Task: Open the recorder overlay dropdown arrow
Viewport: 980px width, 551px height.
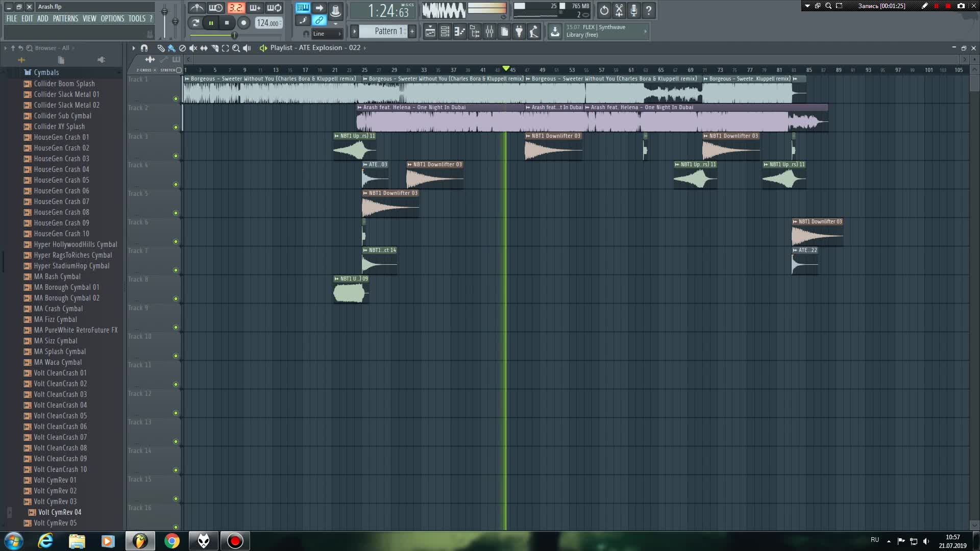Action: (x=807, y=6)
